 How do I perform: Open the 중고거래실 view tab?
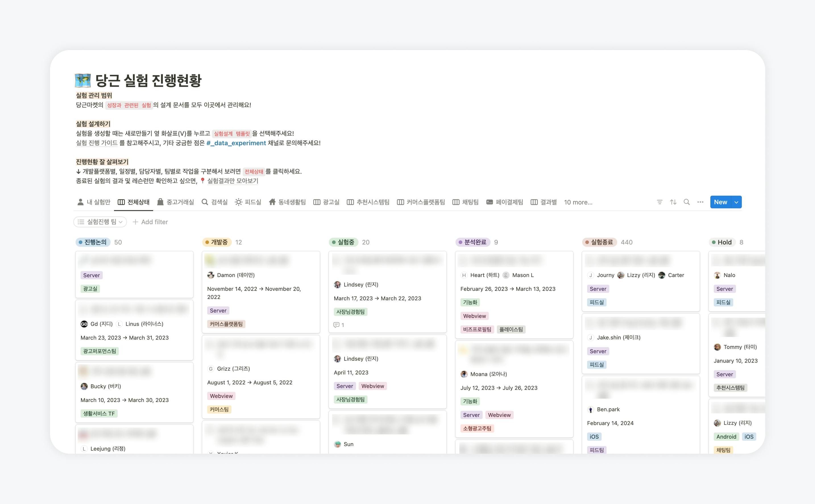click(175, 202)
